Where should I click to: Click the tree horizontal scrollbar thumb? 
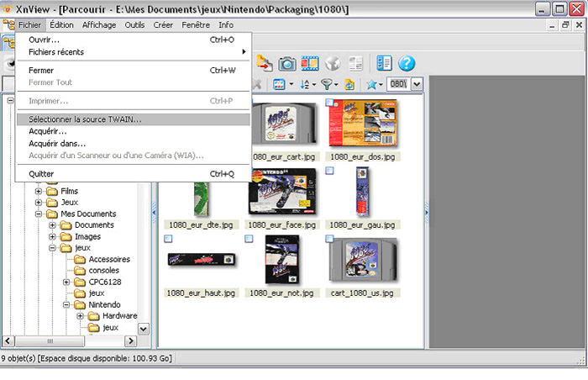50,341
